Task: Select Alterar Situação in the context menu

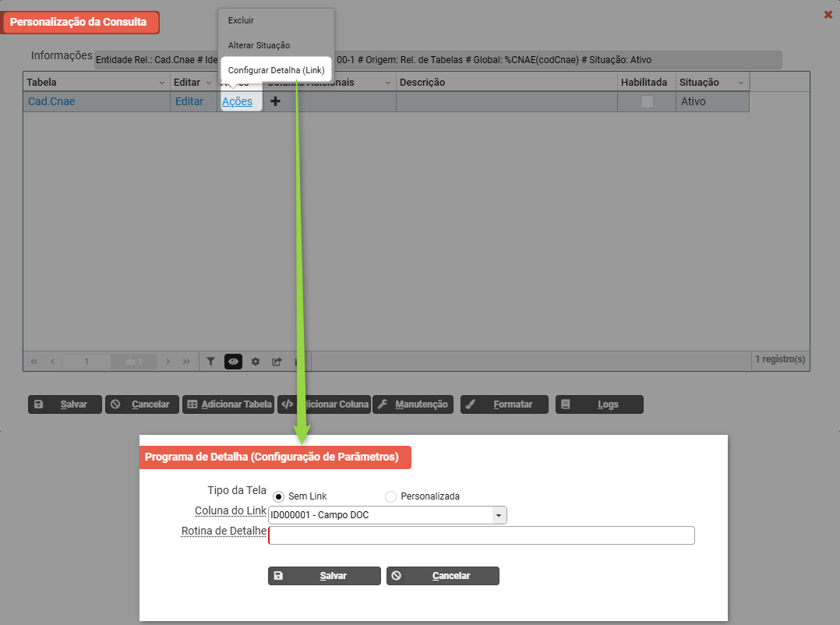Action: [x=259, y=45]
